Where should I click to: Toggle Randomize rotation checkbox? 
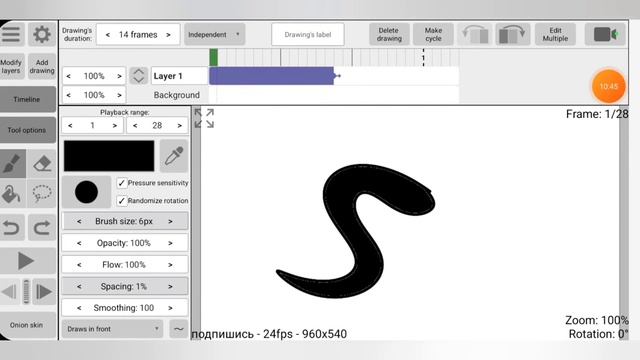pyautogui.click(x=122, y=201)
